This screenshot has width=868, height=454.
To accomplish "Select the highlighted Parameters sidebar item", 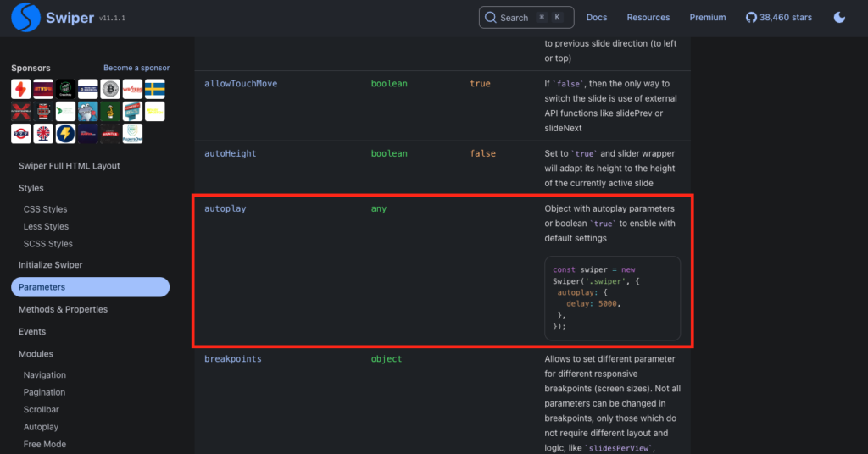I will pos(90,287).
